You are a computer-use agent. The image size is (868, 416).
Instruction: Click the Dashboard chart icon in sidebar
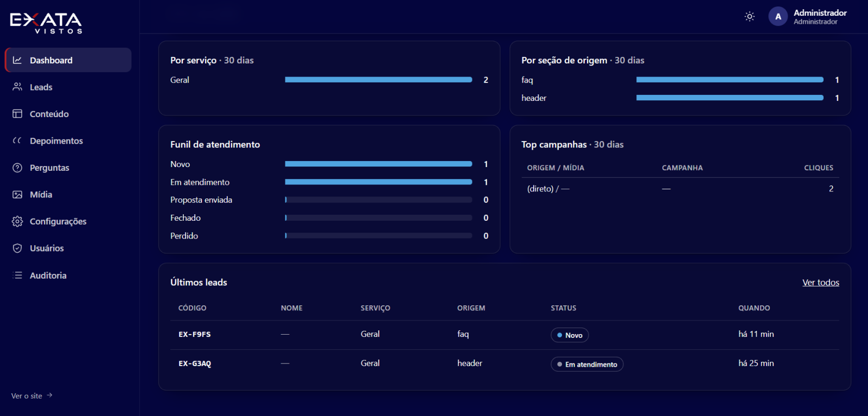17,60
